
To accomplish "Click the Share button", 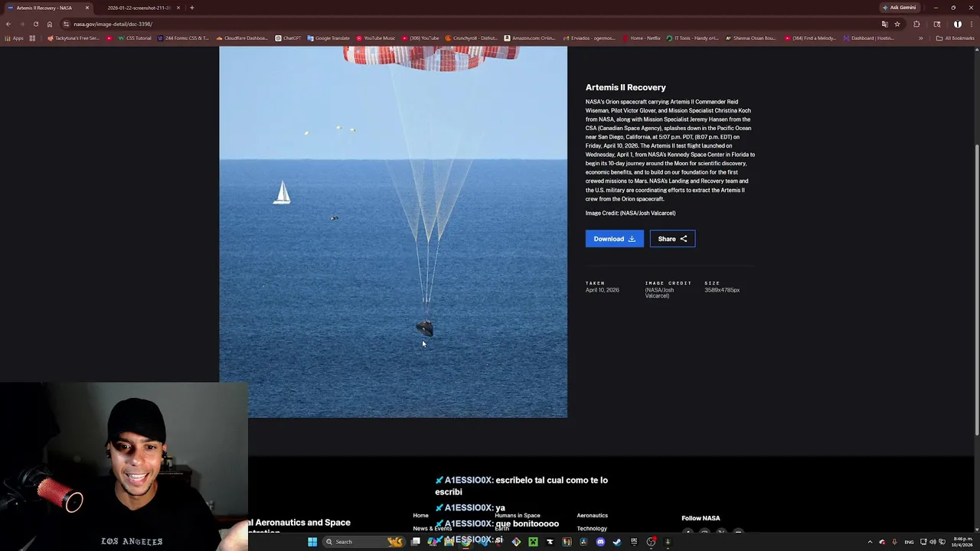I will coord(672,239).
